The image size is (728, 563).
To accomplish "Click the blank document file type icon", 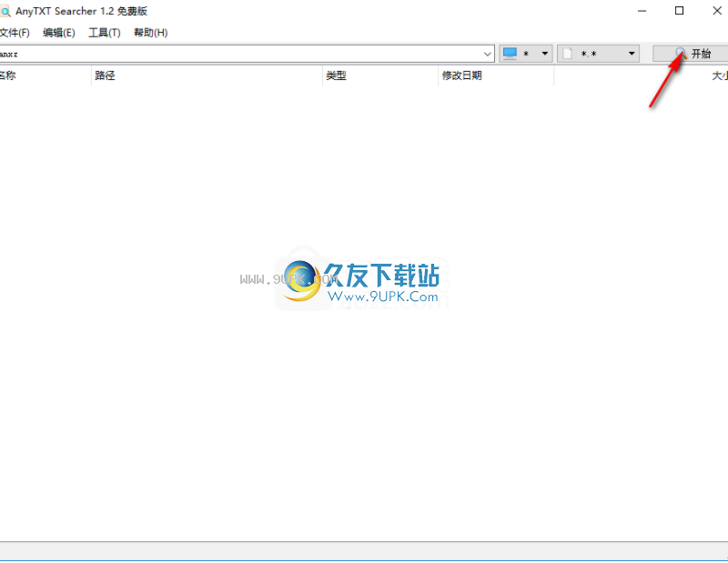I will [567, 54].
